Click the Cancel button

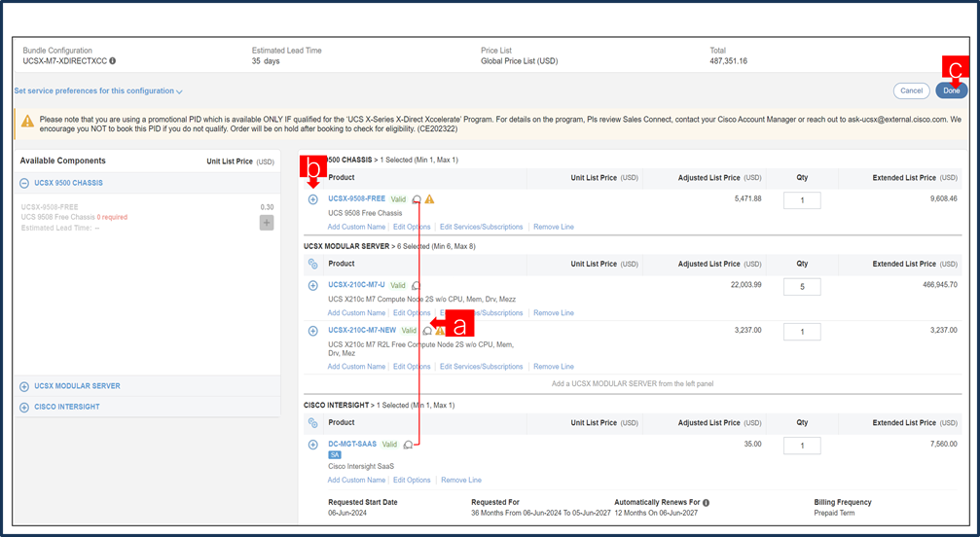click(911, 90)
